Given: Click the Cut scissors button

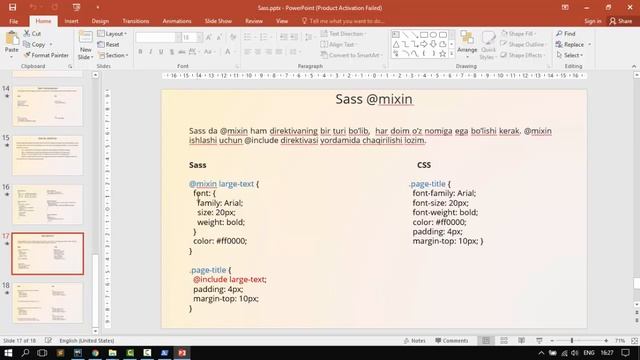Looking at the screenshot, I should [32, 33].
